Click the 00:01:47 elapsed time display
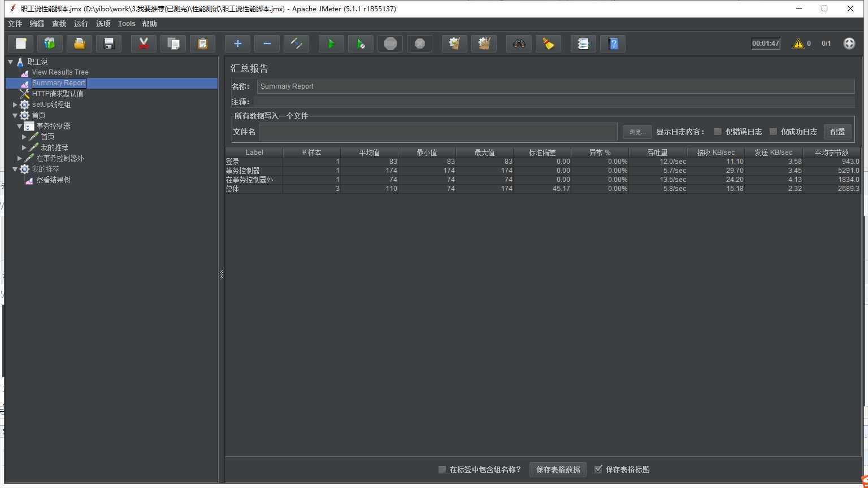The image size is (868, 488). pyautogui.click(x=766, y=43)
